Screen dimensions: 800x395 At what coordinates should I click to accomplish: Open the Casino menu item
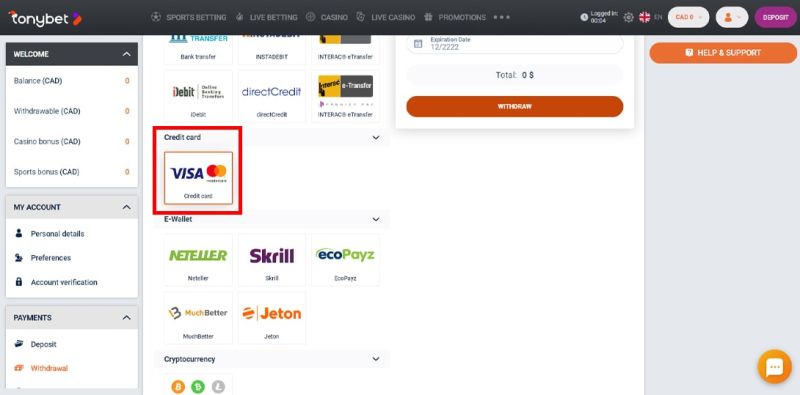[x=327, y=17]
